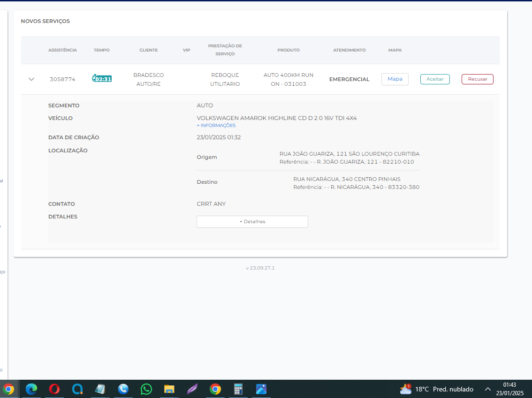Show vehicle details via + Informações
532x398 pixels.
click(x=216, y=126)
